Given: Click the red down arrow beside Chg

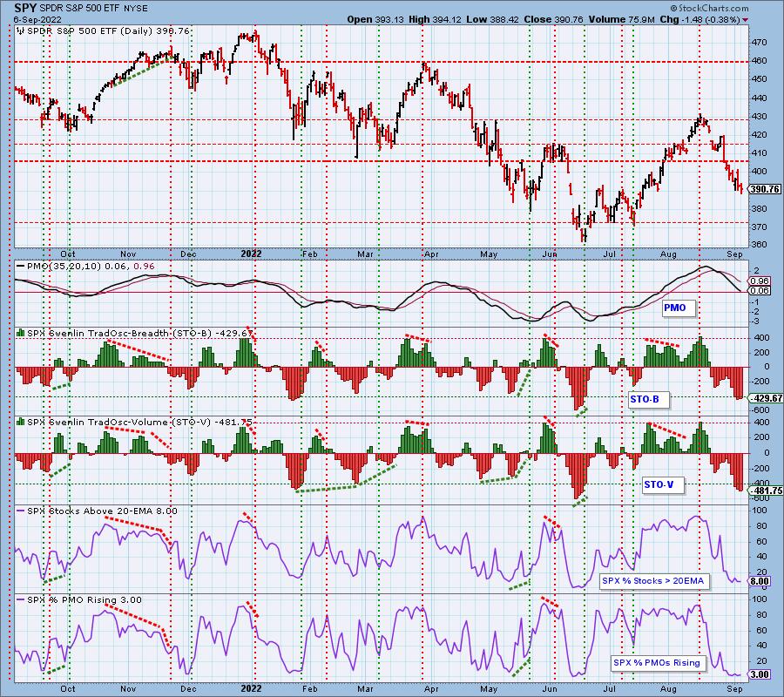Looking at the screenshot, I should click(746, 20).
